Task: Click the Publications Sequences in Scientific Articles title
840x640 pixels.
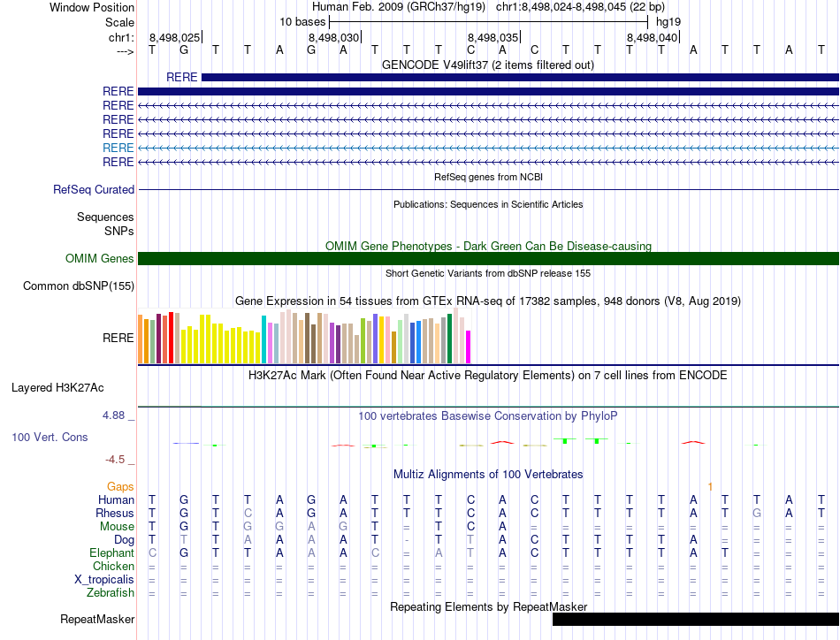Action: tap(488, 204)
